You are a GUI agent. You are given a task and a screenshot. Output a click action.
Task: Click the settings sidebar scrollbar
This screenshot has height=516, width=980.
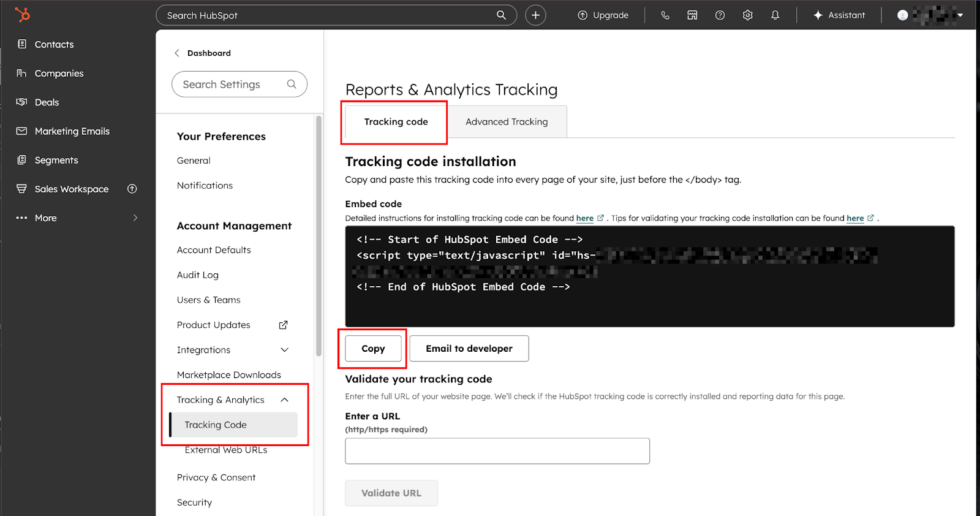(318, 236)
